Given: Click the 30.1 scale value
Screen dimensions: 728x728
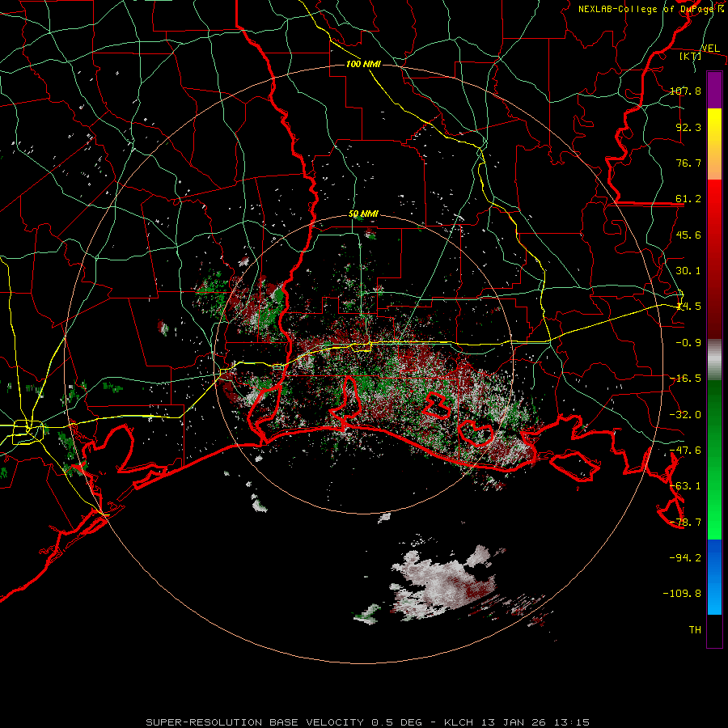Looking at the screenshot, I should tap(688, 271).
